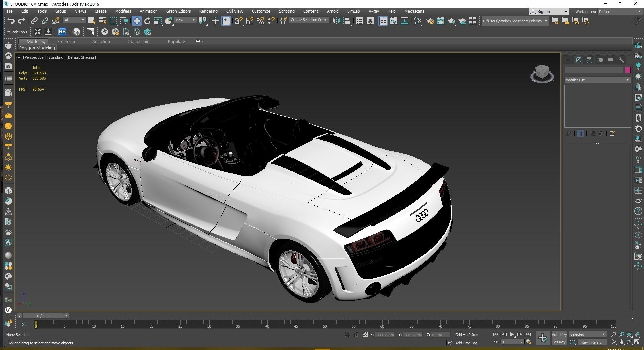Click the RB toolbar icon

[62, 32]
